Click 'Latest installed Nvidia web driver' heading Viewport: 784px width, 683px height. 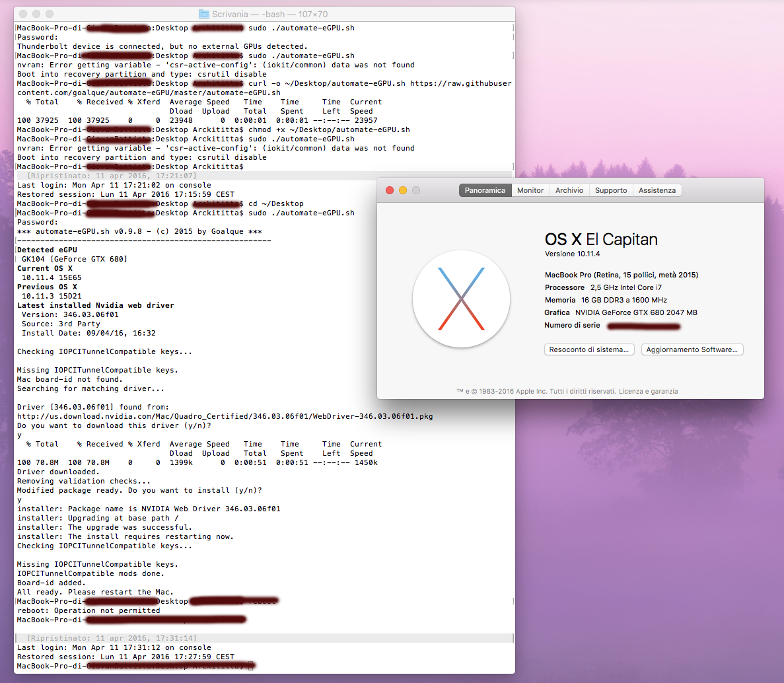tap(96, 305)
